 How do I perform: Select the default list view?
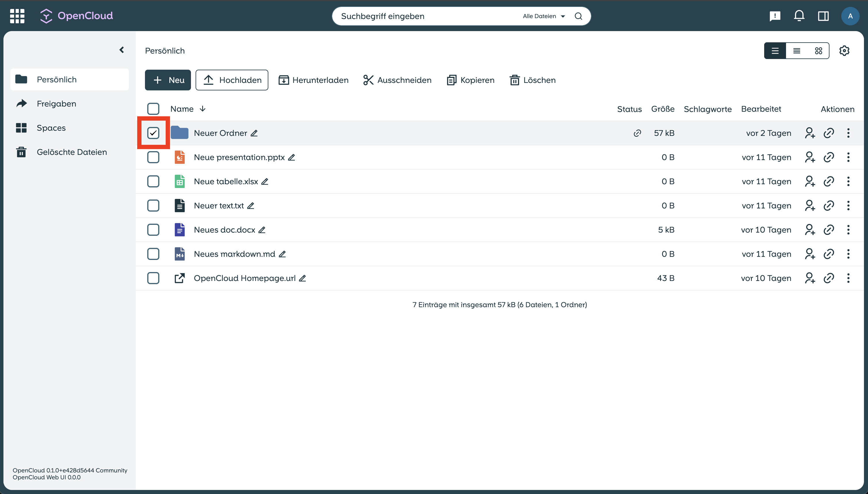click(775, 51)
